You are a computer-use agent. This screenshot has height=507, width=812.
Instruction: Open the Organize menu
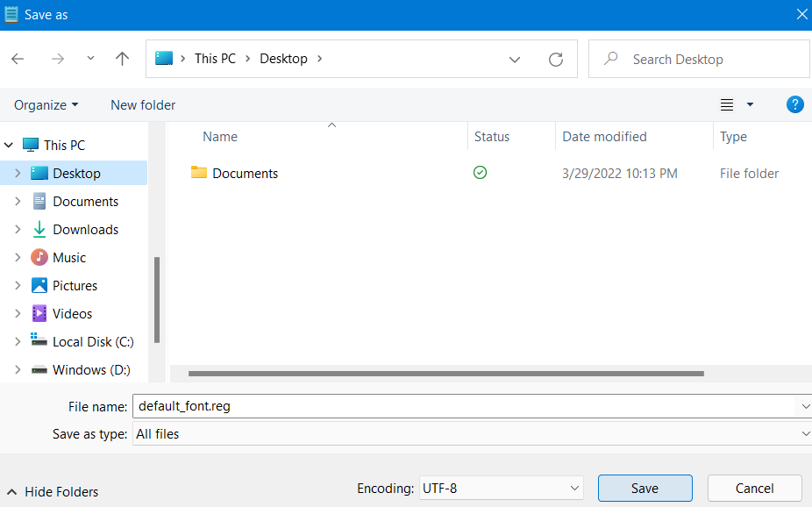pos(46,104)
